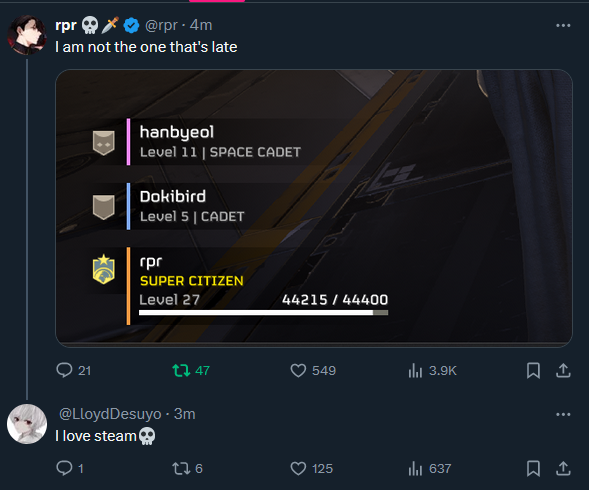Share LloydDesuyo's reply
The width and height of the screenshot is (589, 490).
(x=563, y=468)
